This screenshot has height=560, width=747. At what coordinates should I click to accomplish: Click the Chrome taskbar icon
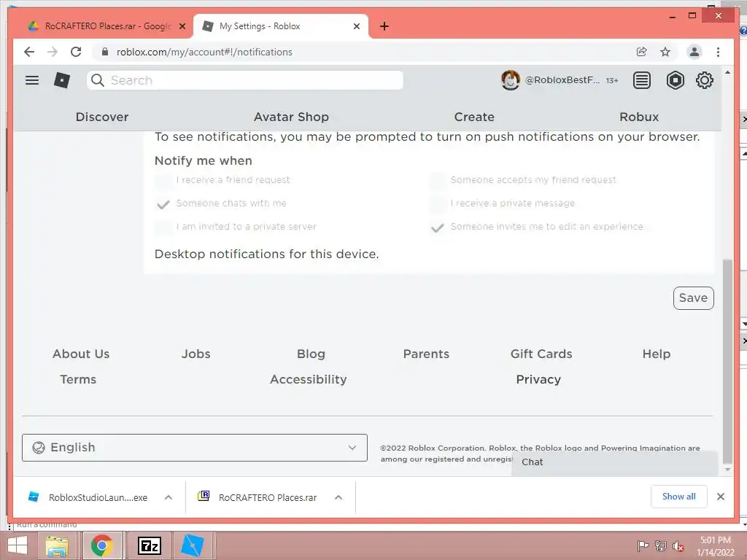pyautogui.click(x=102, y=545)
